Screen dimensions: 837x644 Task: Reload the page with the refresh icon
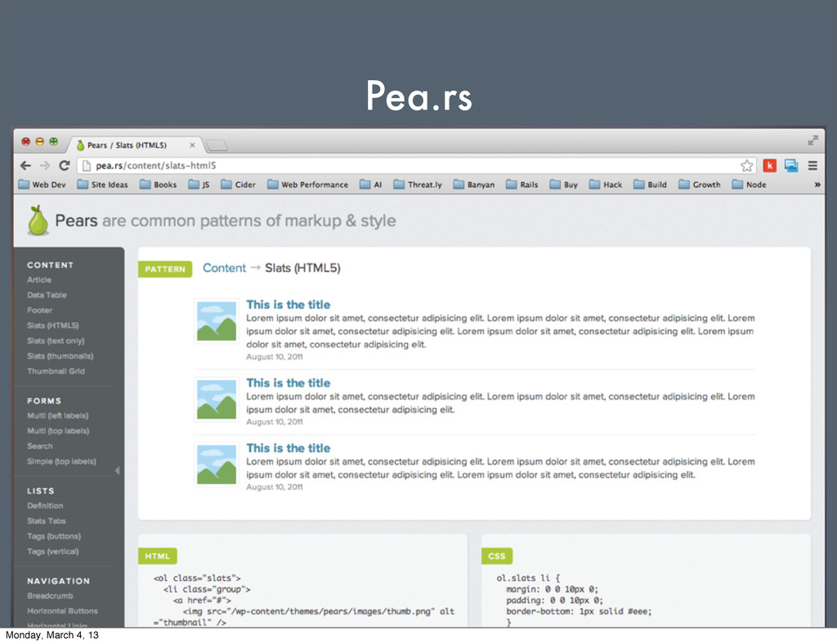click(x=65, y=165)
